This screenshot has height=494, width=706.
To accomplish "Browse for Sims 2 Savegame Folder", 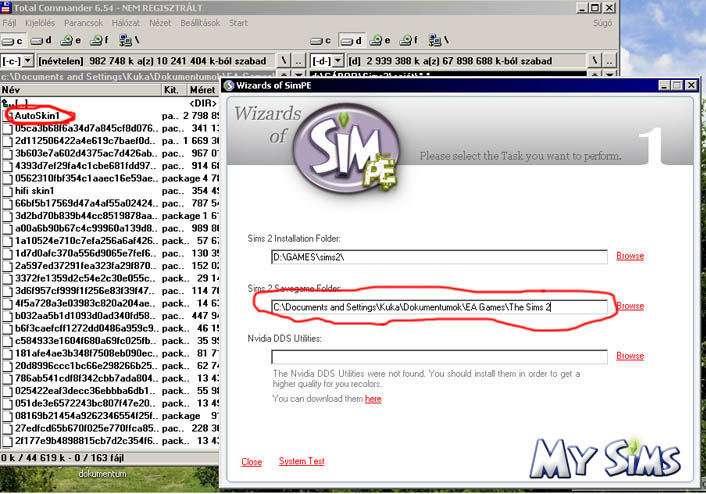I will [x=630, y=306].
